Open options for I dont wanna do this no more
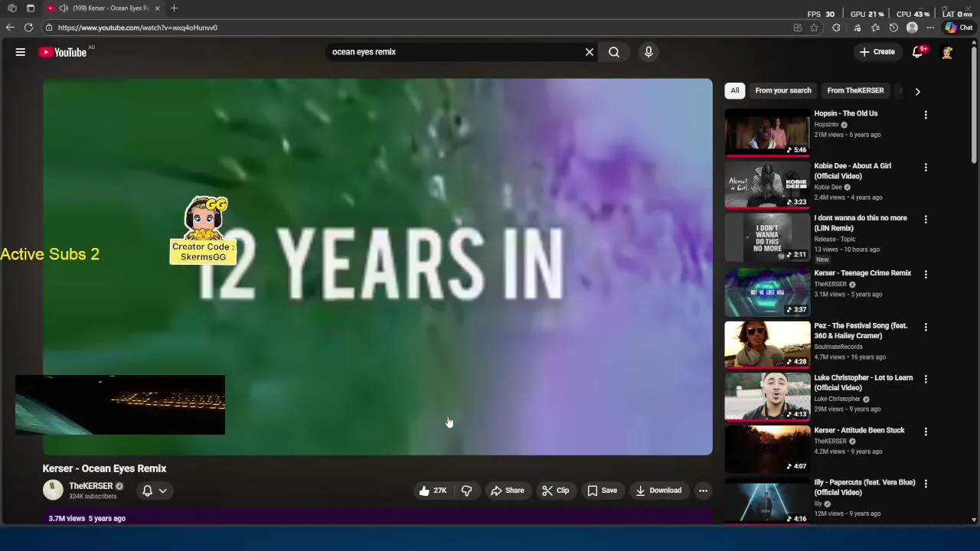Image resolution: width=980 pixels, height=551 pixels. 926,219
